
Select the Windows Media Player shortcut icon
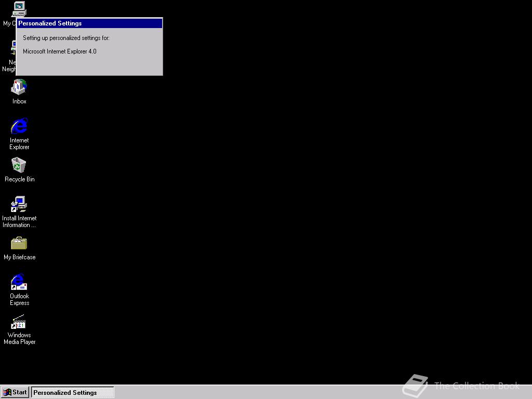(x=19, y=321)
